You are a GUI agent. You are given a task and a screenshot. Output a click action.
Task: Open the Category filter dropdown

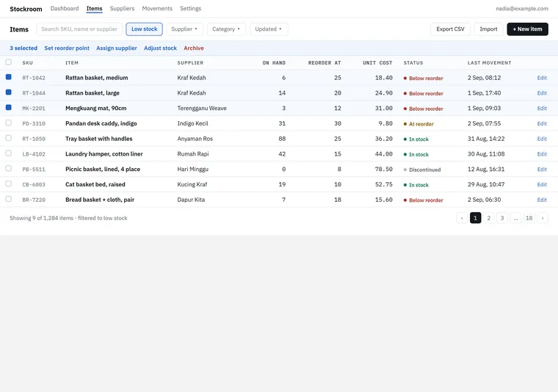pyautogui.click(x=226, y=29)
